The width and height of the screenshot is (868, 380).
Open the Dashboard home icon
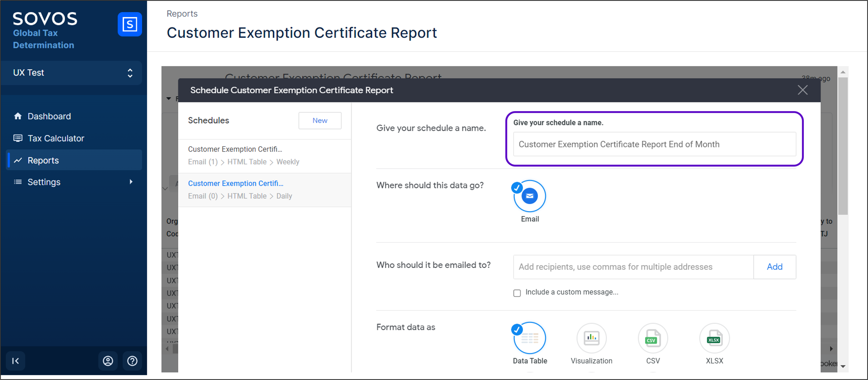(18, 116)
